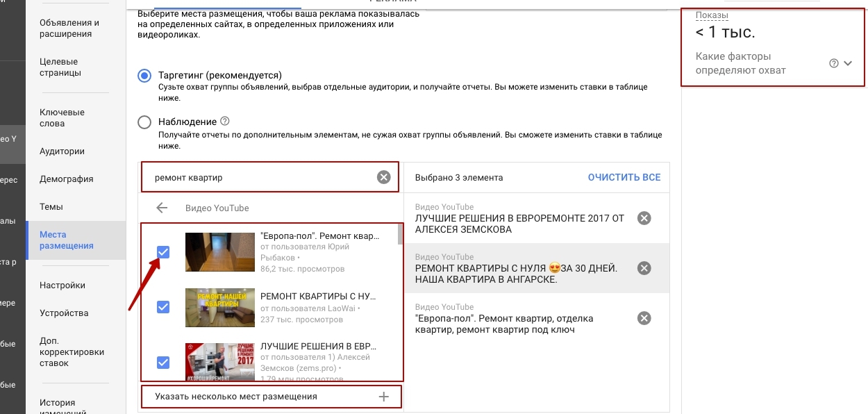Click the Показы metric label

[x=712, y=15]
